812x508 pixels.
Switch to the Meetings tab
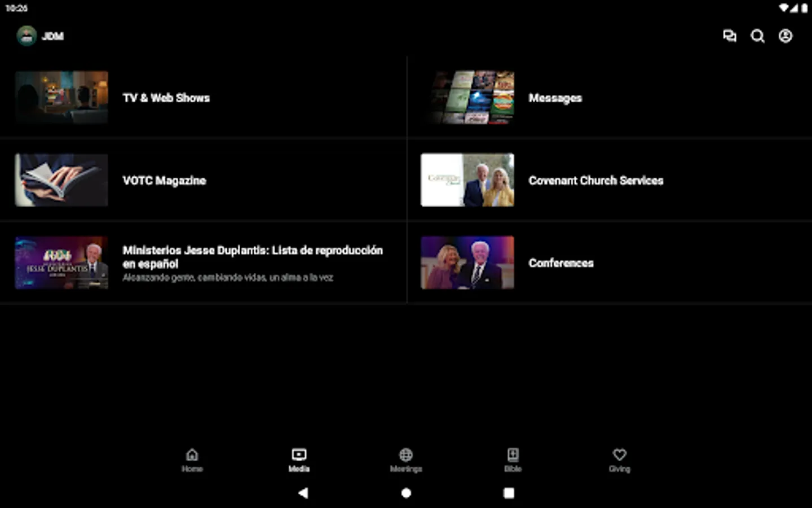[x=406, y=460]
